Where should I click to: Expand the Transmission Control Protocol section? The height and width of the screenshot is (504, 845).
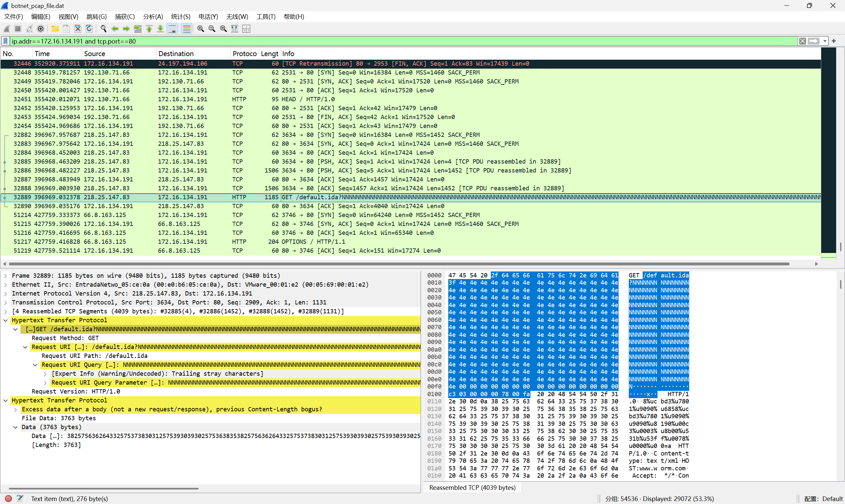(x=5, y=302)
